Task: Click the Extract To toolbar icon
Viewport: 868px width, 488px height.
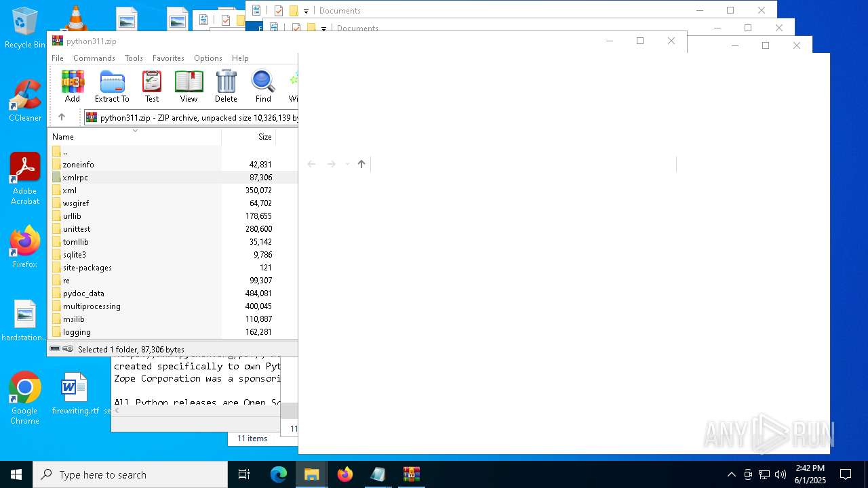Action: [x=112, y=87]
